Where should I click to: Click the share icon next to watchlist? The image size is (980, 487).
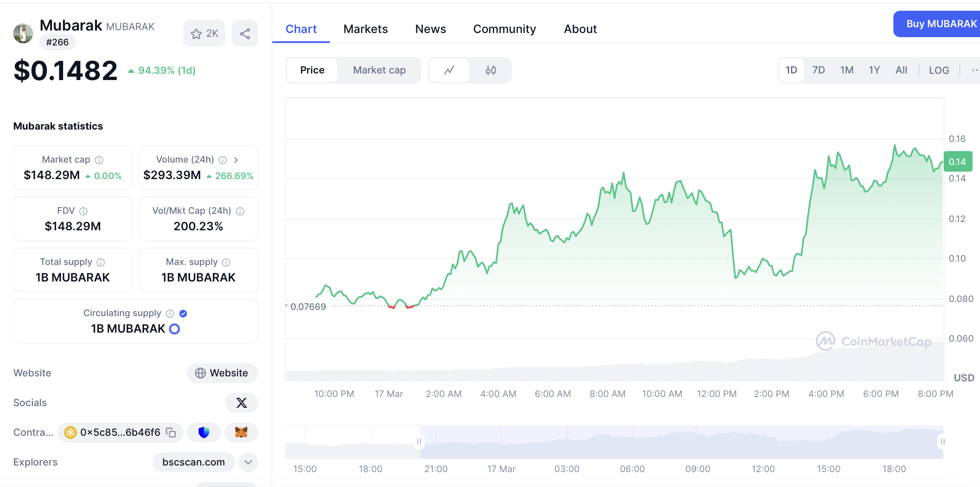tap(245, 33)
